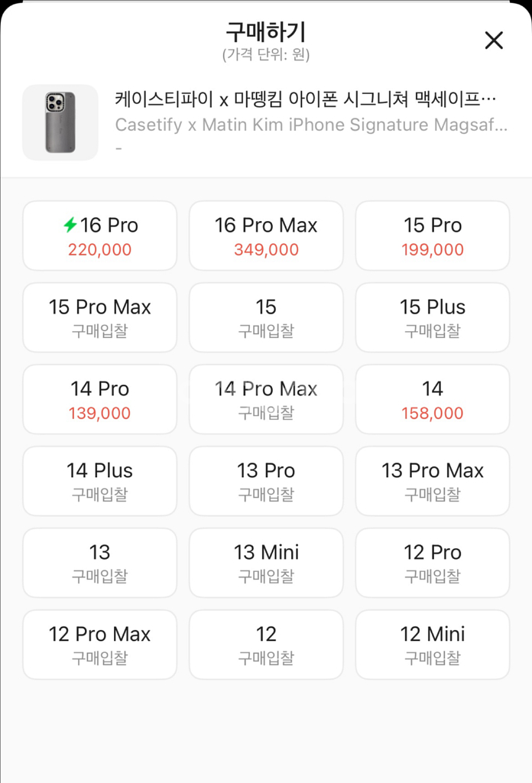Open the Korean product title text
Screen dimensions: 532x783
[x=306, y=99]
